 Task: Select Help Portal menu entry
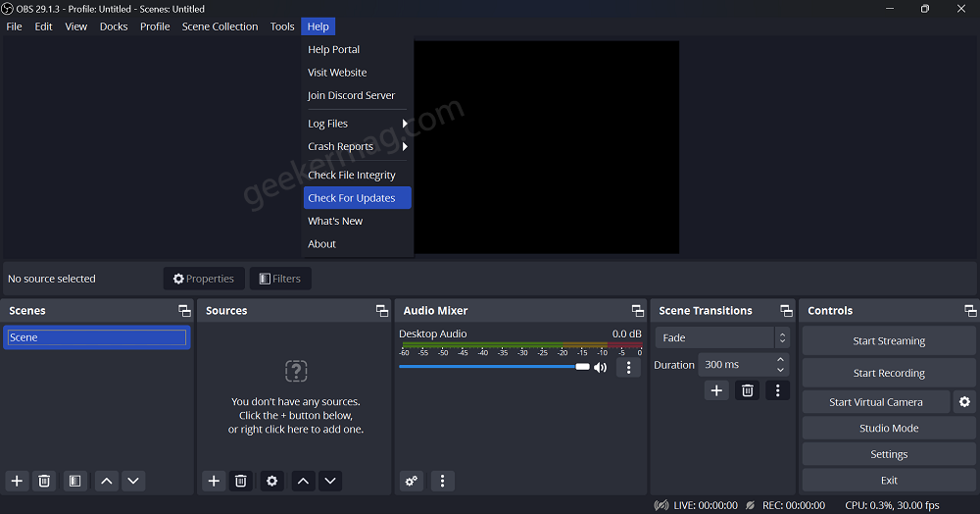click(357, 49)
